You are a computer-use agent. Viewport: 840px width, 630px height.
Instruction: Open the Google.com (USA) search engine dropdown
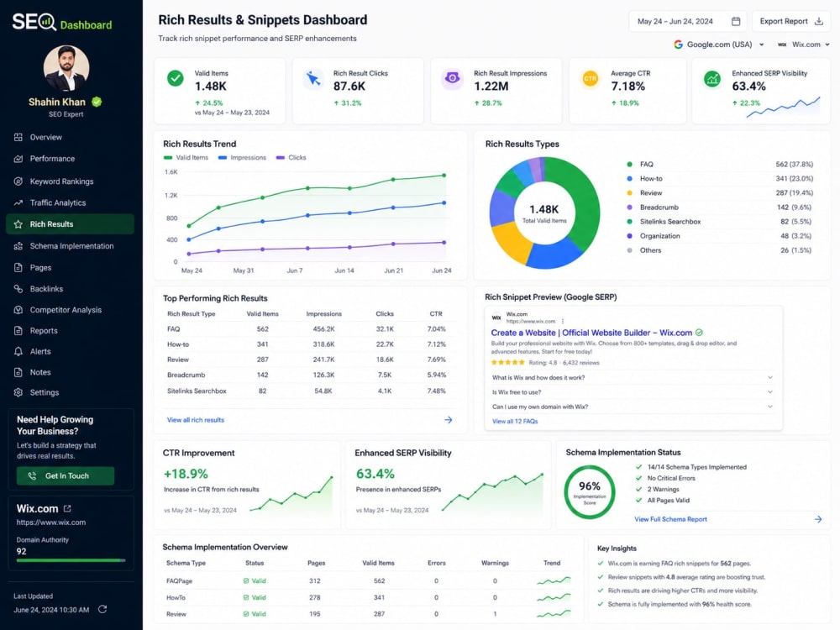[x=718, y=45]
